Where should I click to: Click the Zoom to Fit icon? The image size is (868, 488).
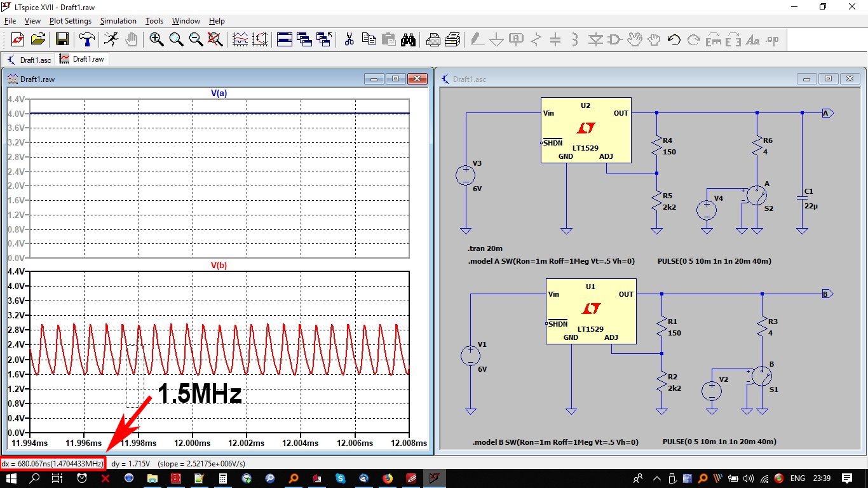[x=215, y=40]
